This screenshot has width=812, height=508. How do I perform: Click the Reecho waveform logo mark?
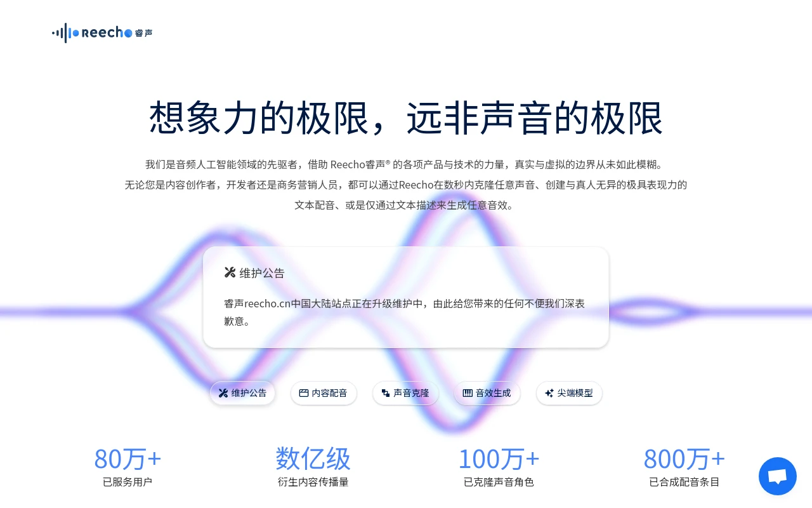(65, 32)
